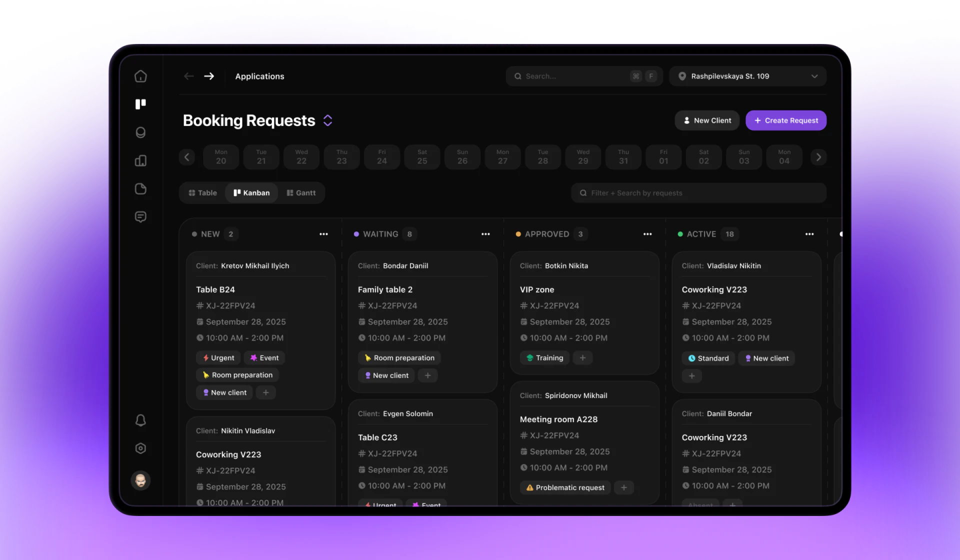The width and height of the screenshot is (960, 560).
Task: Switch to the Table view tab
Action: click(202, 193)
